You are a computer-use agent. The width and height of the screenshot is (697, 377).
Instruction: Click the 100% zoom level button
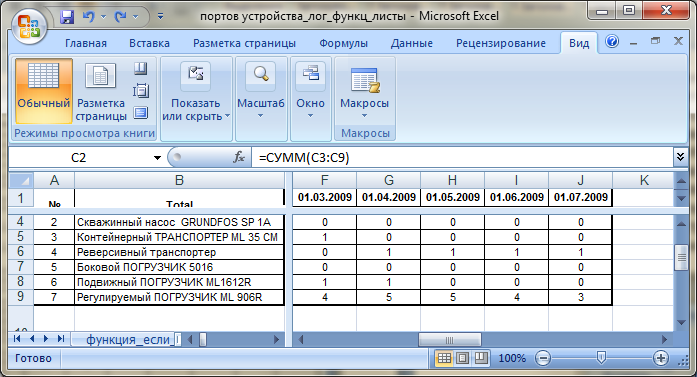(512, 358)
